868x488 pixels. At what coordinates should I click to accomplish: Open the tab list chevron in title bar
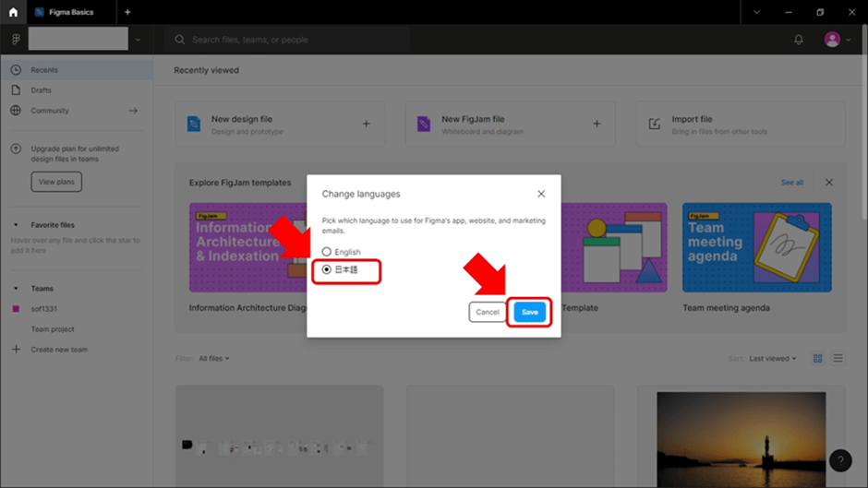[x=756, y=12]
